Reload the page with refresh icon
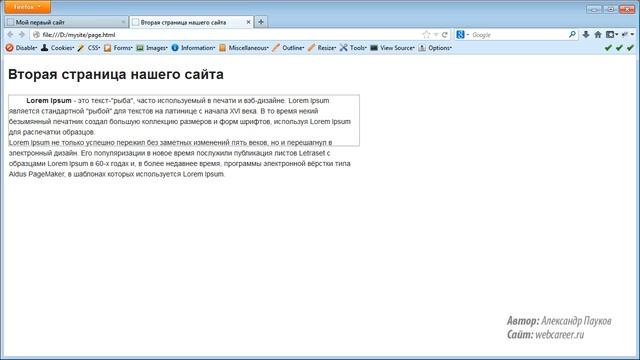 444,35
